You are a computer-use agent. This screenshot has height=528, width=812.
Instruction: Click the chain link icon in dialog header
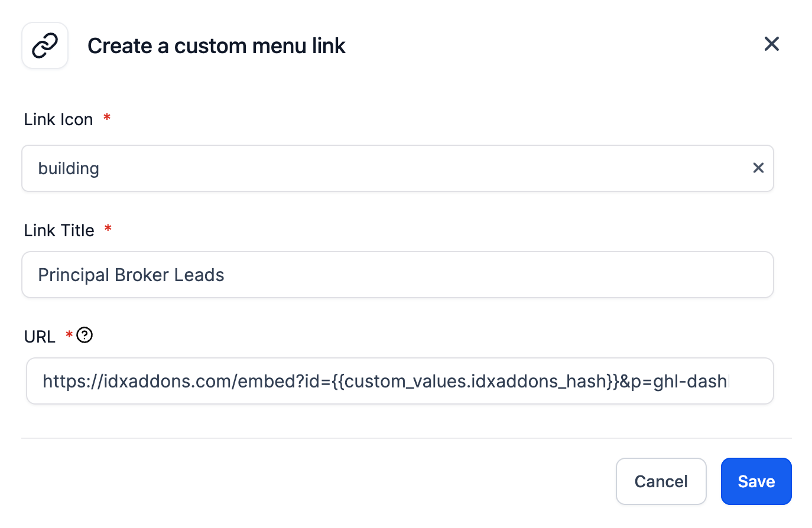(x=45, y=45)
